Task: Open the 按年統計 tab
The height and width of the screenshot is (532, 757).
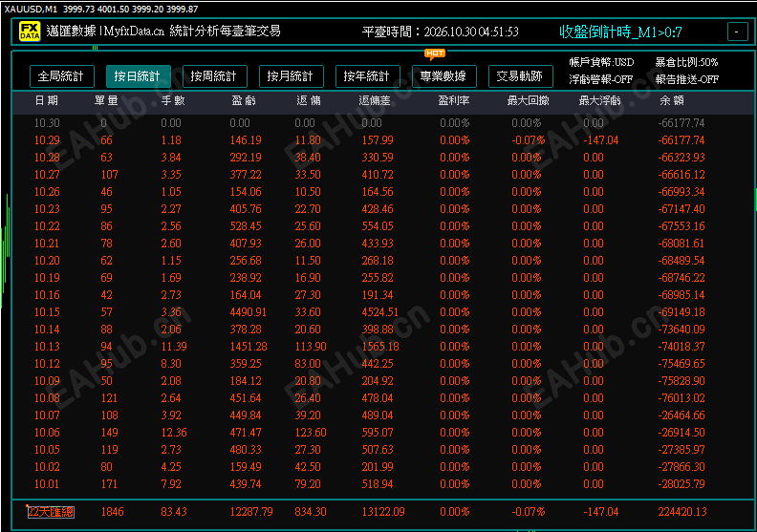Action: click(x=368, y=76)
